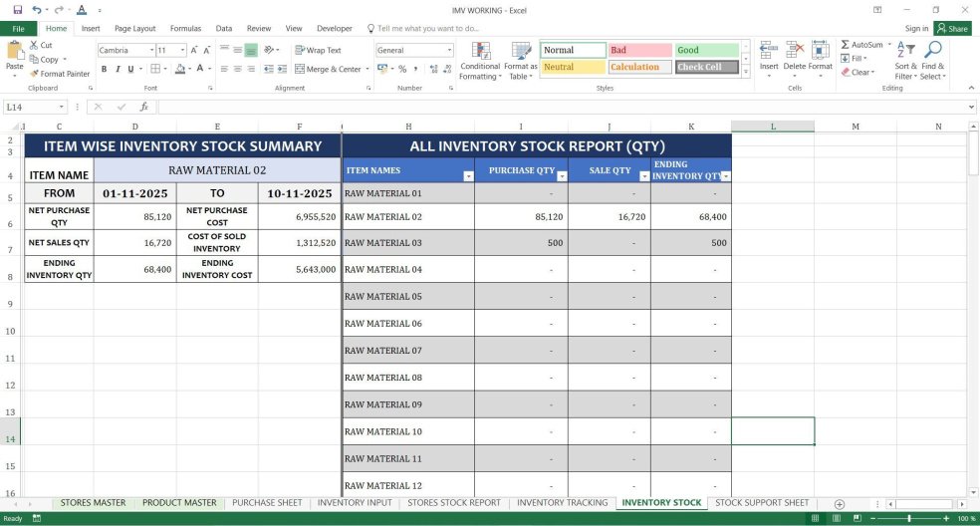Click the Align Right icon

tap(251, 69)
